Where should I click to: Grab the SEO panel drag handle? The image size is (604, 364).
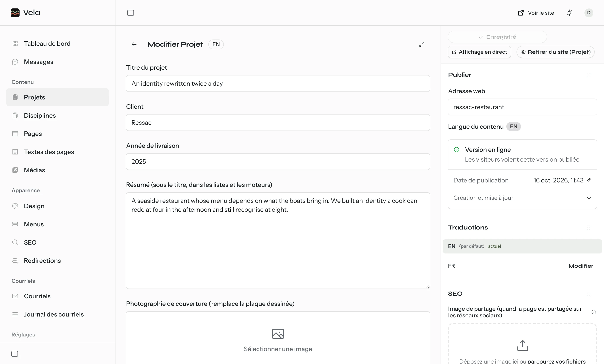[x=589, y=294]
